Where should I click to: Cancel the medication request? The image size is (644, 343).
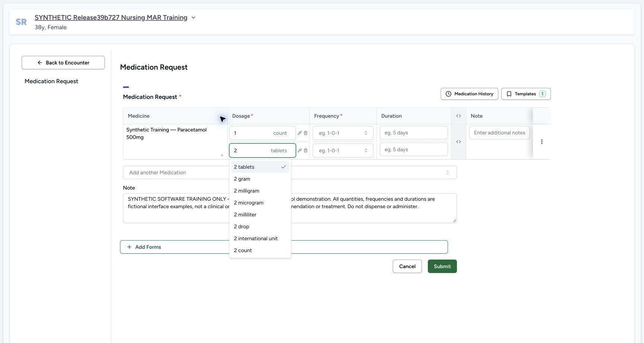407,266
